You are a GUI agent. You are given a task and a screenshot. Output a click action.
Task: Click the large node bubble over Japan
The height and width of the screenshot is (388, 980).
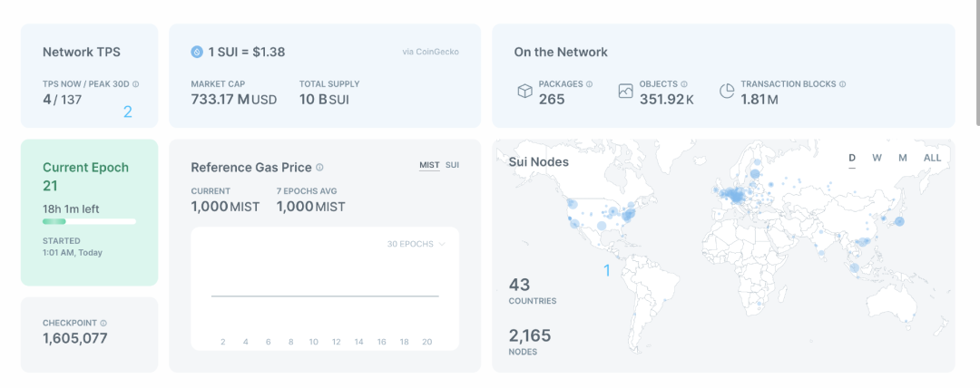pyautogui.click(x=899, y=221)
